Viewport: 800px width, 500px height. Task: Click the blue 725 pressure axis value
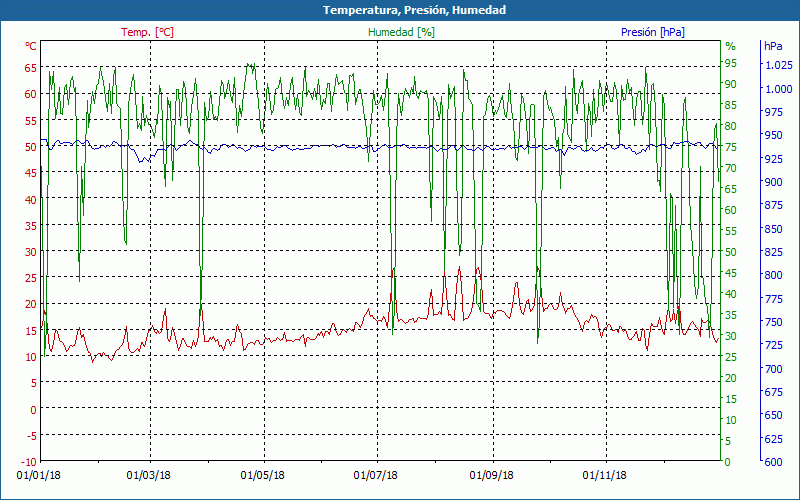tap(773, 345)
